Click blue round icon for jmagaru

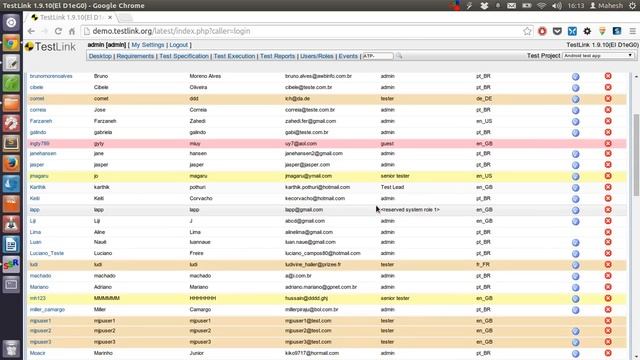click(x=576, y=176)
